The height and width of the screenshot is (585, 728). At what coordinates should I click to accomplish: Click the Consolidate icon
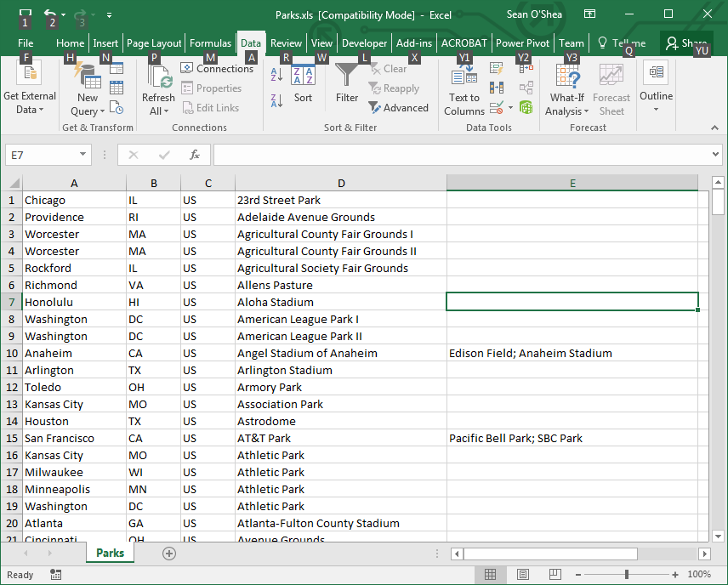526,69
